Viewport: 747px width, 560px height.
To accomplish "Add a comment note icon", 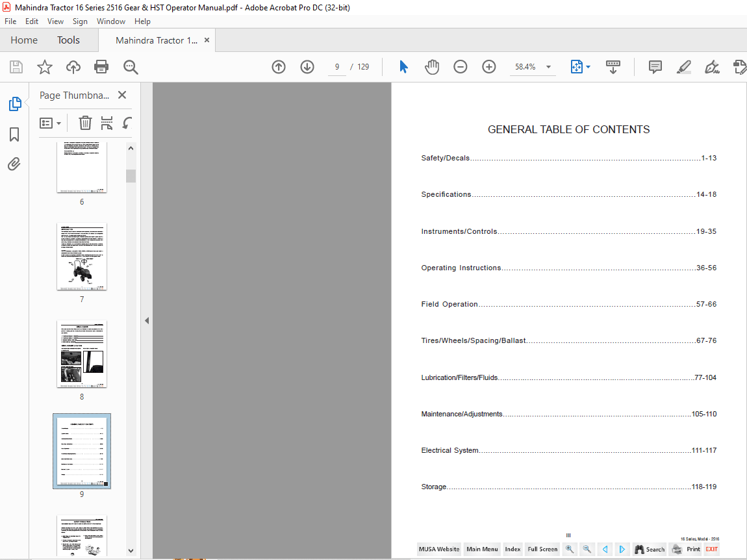I will (655, 67).
